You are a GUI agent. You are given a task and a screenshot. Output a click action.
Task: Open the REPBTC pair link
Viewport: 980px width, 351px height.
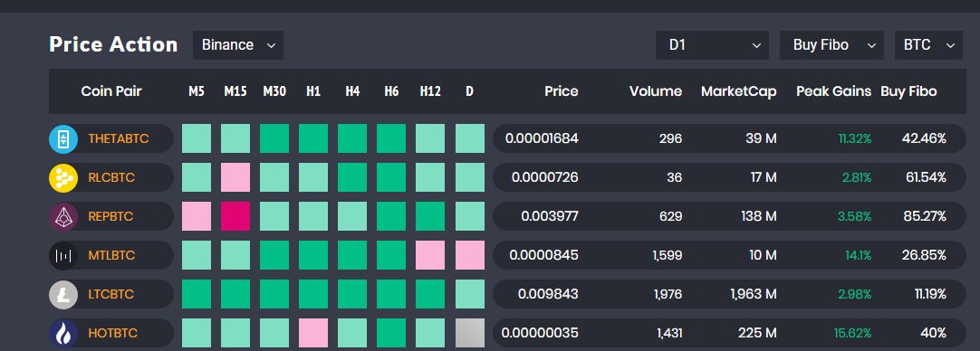click(x=110, y=217)
